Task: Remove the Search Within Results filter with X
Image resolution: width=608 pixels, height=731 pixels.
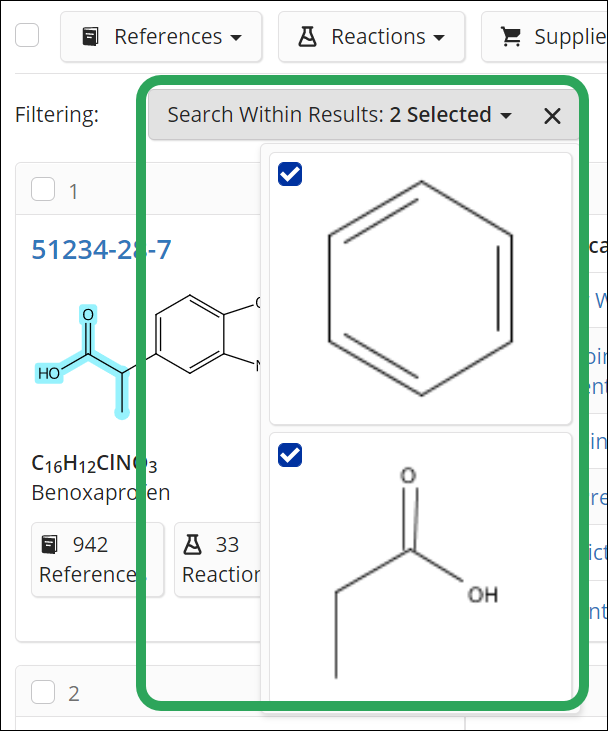Action: 552,116
